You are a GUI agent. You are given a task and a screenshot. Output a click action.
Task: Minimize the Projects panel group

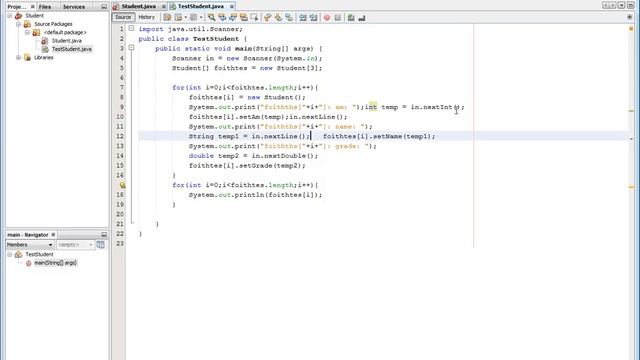click(104, 7)
